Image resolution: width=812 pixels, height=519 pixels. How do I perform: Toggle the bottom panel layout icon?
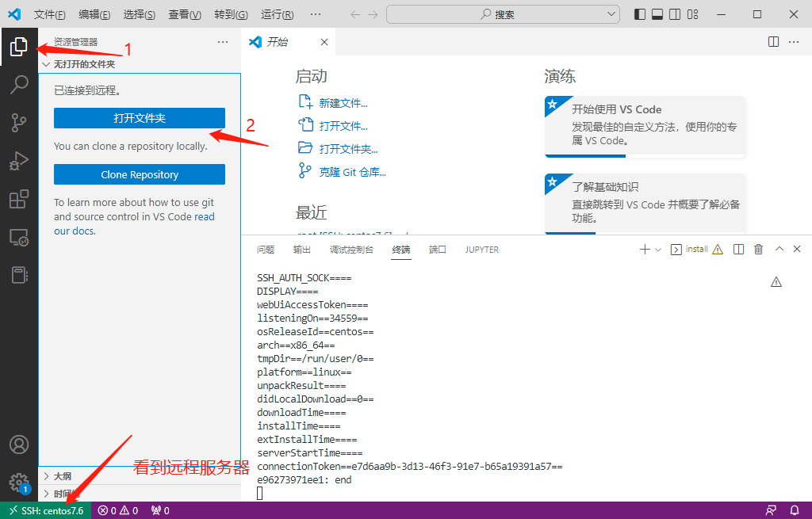pyautogui.click(x=657, y=14)
